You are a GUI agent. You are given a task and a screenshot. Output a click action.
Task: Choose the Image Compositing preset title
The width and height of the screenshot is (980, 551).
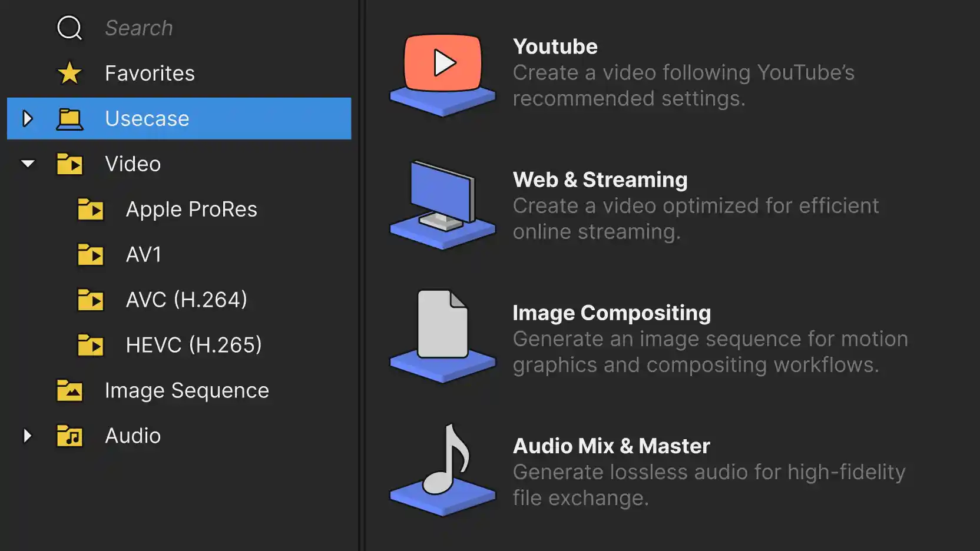612,313
